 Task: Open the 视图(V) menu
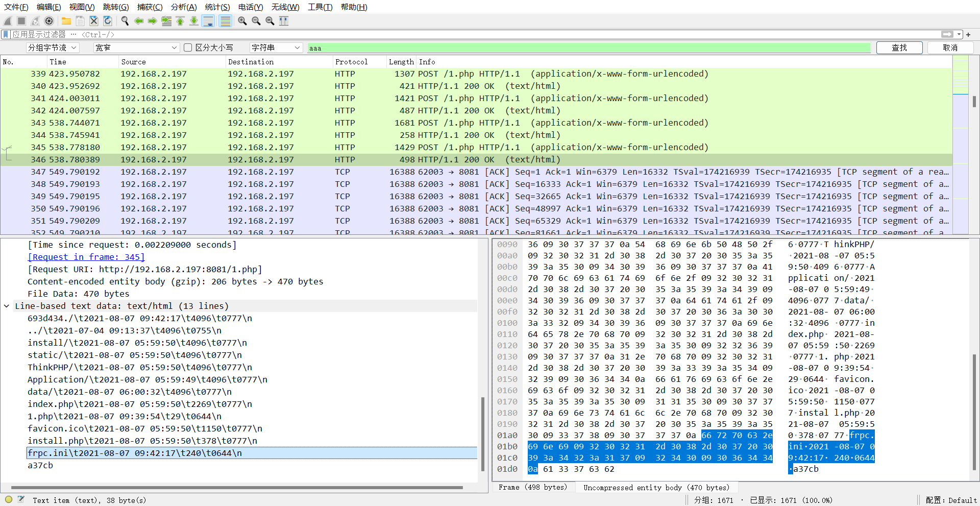click(82, 7)
